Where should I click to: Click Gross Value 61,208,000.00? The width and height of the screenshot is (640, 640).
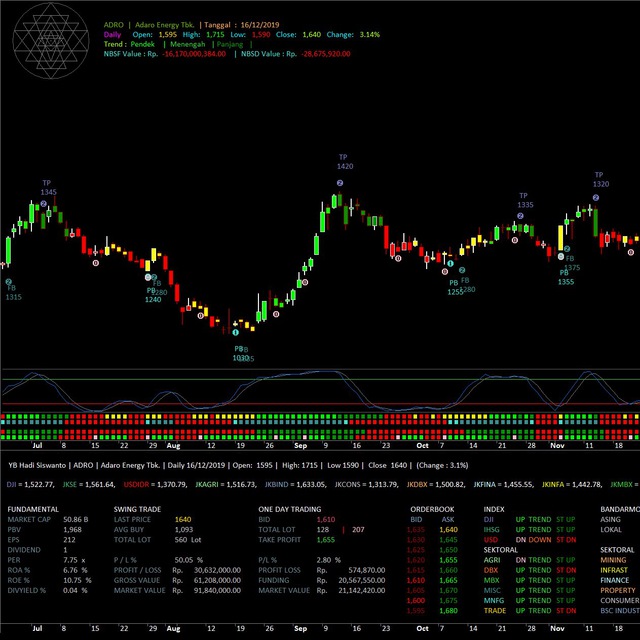(x=217, y=580)
